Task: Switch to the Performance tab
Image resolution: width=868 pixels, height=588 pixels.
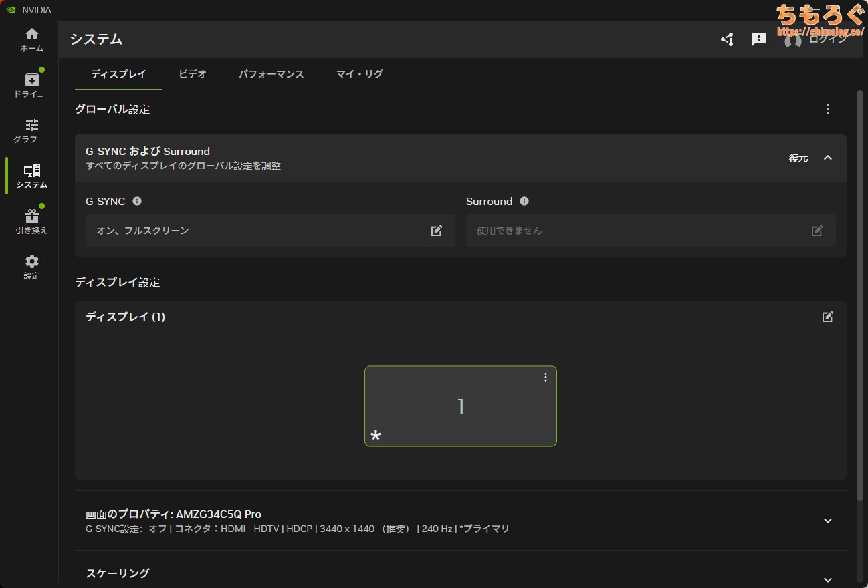Action: pyautogui.click(x=272, y=74)
